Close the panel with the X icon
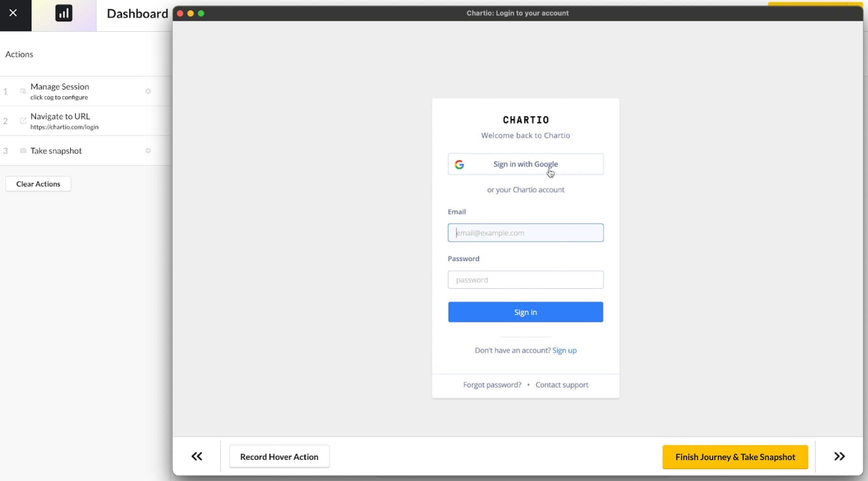Viewport: 868px width, 481px height. (13, 13)
